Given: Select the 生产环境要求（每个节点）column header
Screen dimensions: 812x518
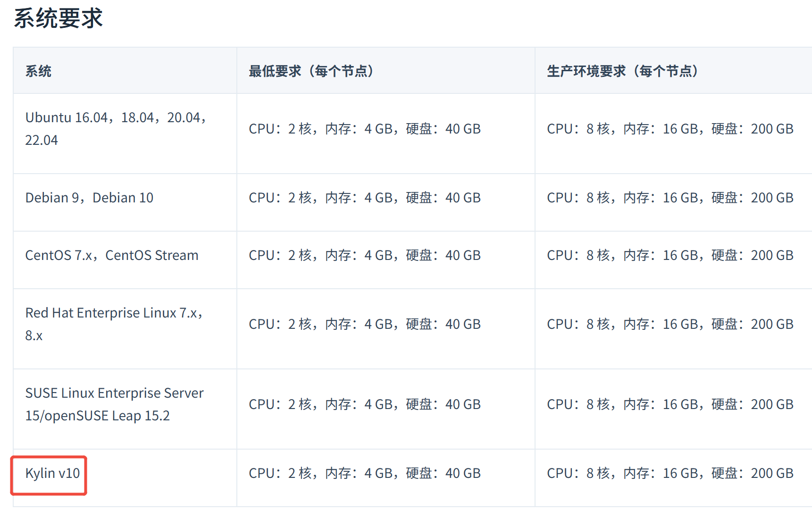Looking at the screenshot, I should tap(622, 71).
